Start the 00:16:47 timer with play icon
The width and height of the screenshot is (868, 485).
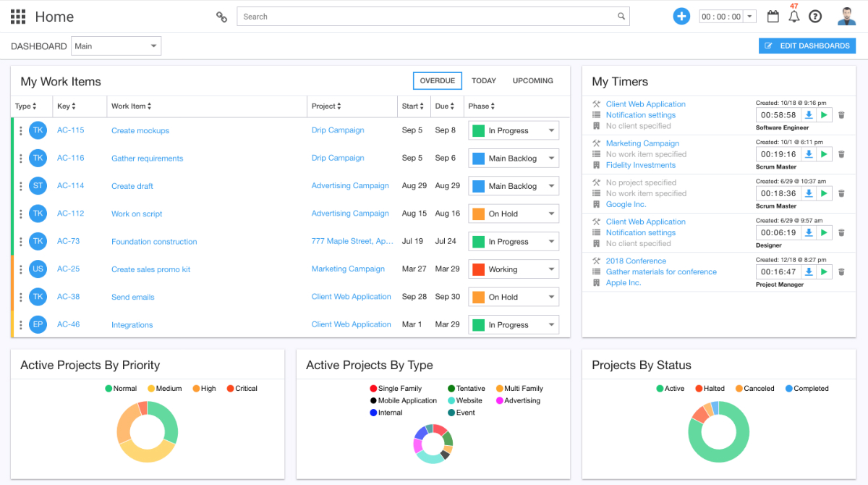click(x=824, y=271)
